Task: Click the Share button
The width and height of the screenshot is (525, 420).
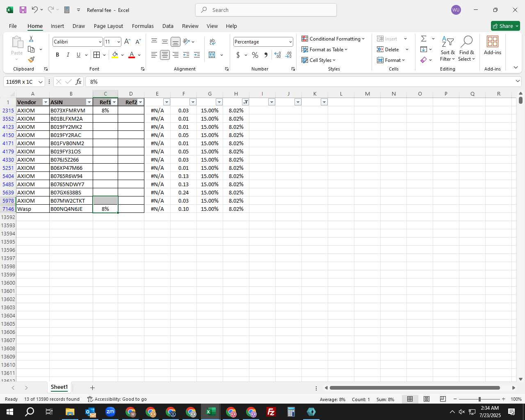Action: [x=505, y=26]
